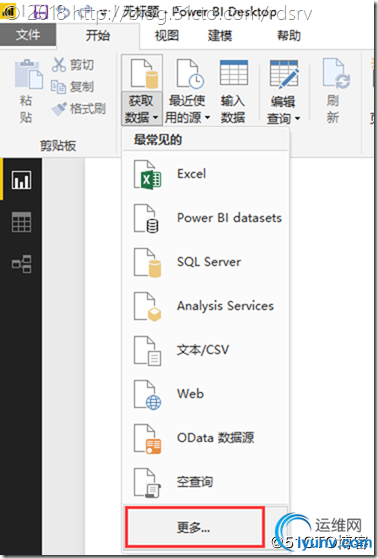Click the 输入数据 table icon
This screenshot has height=559, width=378.
click(234, 73)
